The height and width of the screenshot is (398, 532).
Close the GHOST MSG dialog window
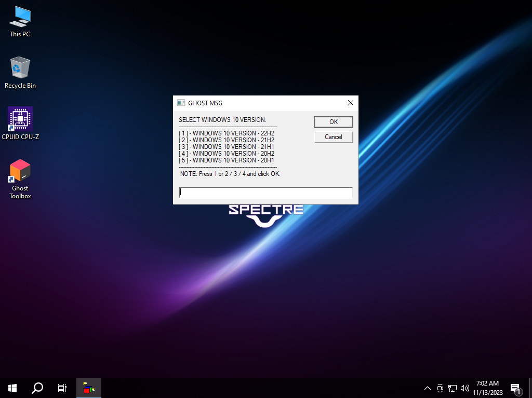click(x=350, y=103)
